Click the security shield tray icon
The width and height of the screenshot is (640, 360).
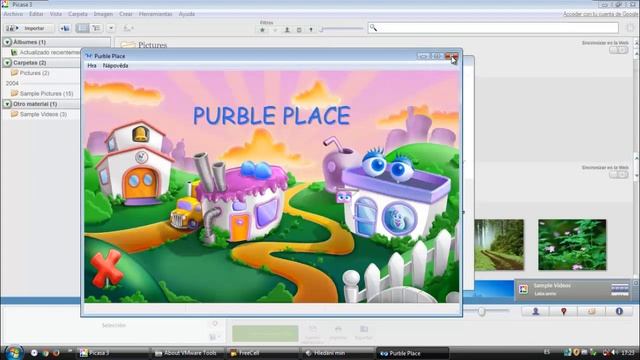(x=576, y=352)
